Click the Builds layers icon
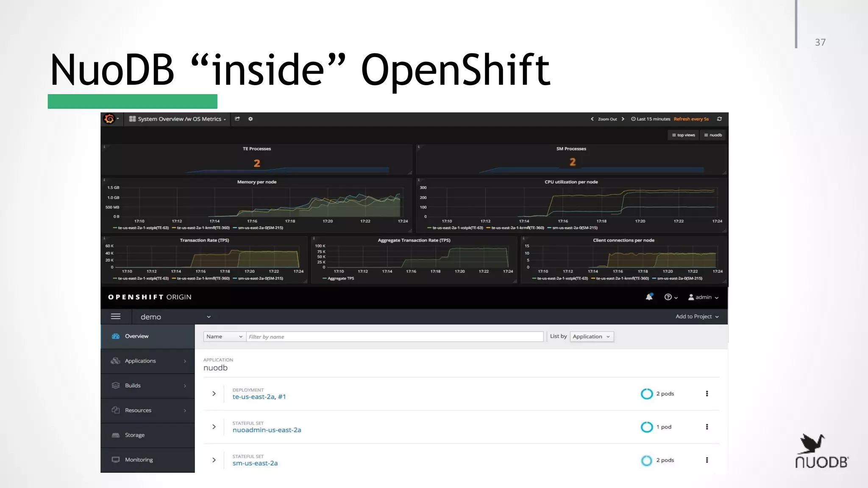This screenshot has width=868, height=488. tap(116, 385)
